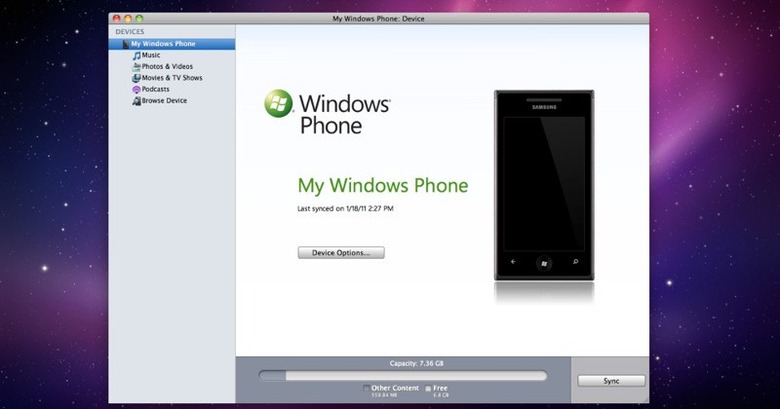This screenshot has height=409, width=780.
Task: Click the Movies & TV Shows icon
Action: click(x=136, y=78)
